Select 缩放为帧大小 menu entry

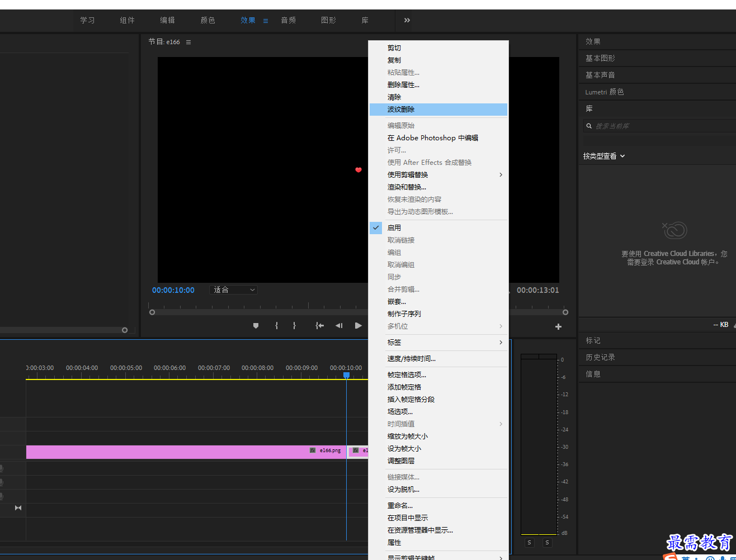click(x=438, y=436)
